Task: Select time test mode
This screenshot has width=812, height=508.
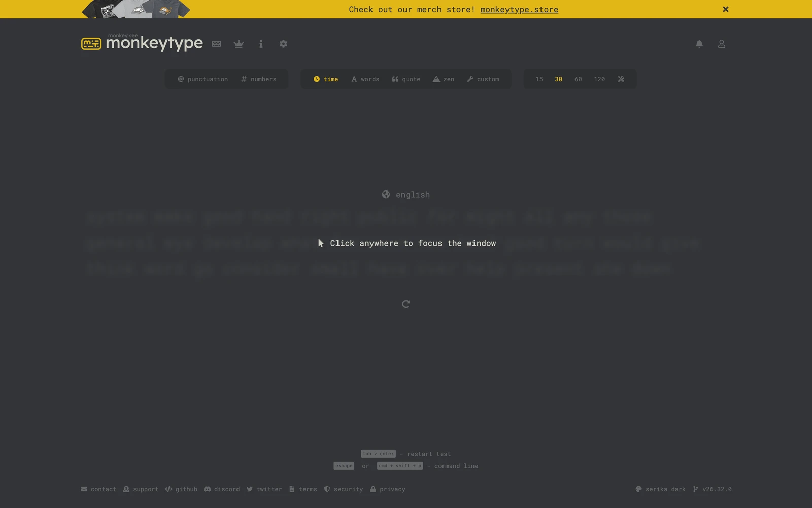Action: coord(326,79)
